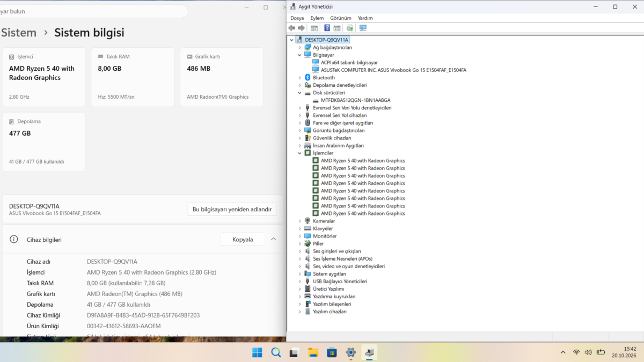Open the Yardım menu

365,18
